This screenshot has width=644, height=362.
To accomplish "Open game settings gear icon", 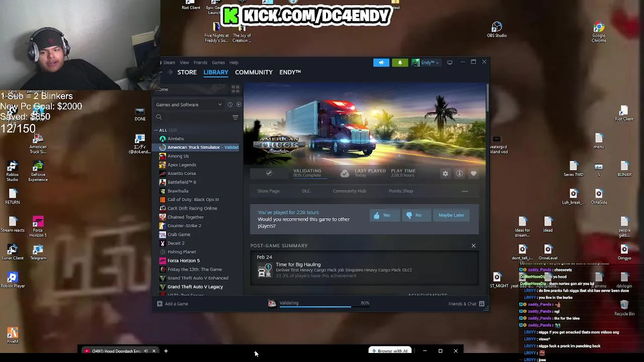I will (x=445, y=173).
